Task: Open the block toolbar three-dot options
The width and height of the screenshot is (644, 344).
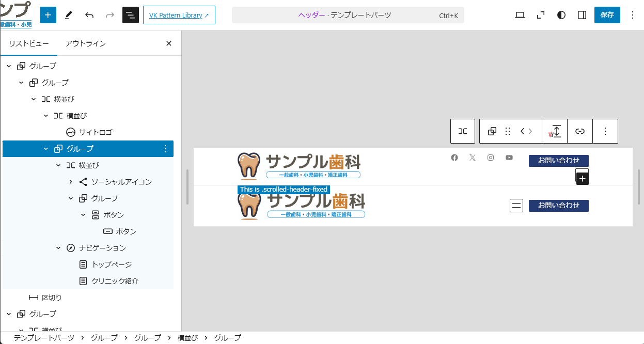Action: point(605,131)
